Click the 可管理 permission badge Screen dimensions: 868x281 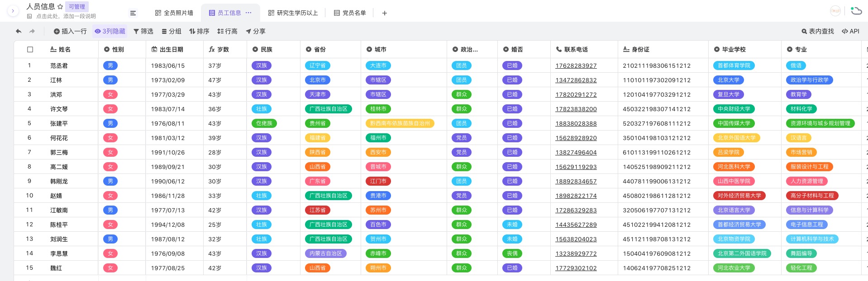click(x=77, y=7)
